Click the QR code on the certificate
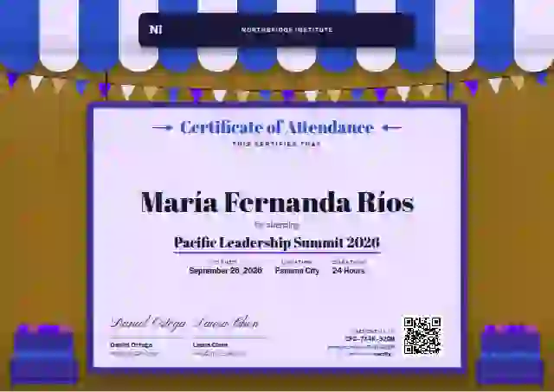 pyautogui.click(x=422, y=336)
